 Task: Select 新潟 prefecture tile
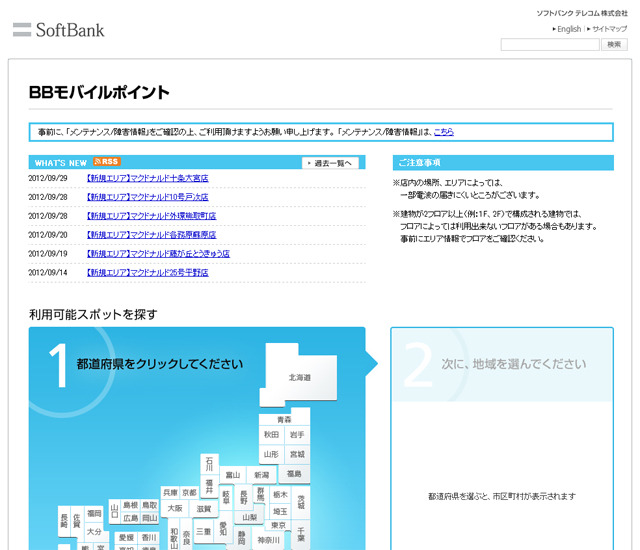(262, 475)
